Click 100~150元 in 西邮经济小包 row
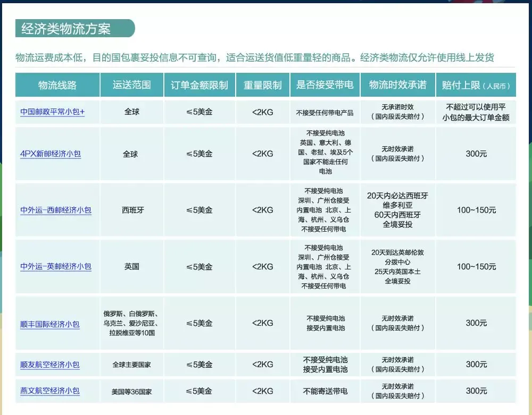The height and width of the screenshot is (415, 532). coord(476,210)
